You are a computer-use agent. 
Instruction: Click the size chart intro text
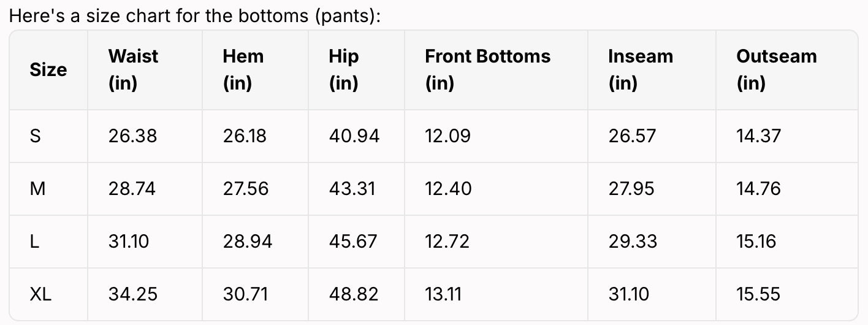195,15
